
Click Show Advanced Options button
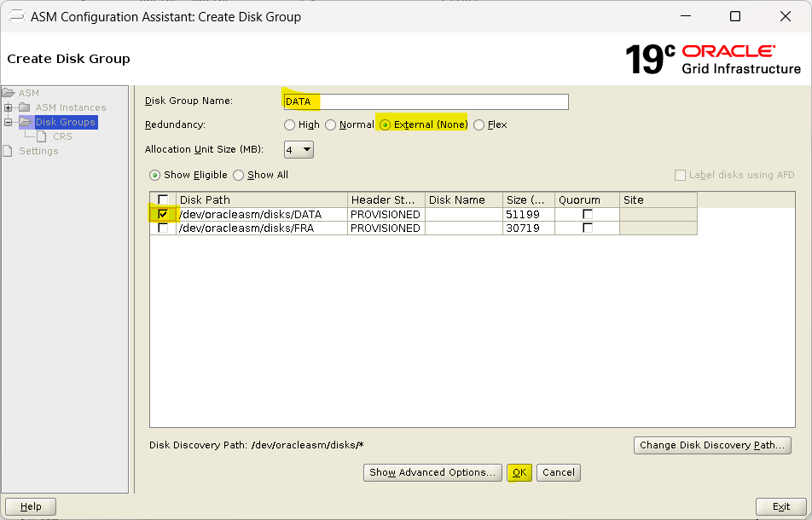(433, 472)
